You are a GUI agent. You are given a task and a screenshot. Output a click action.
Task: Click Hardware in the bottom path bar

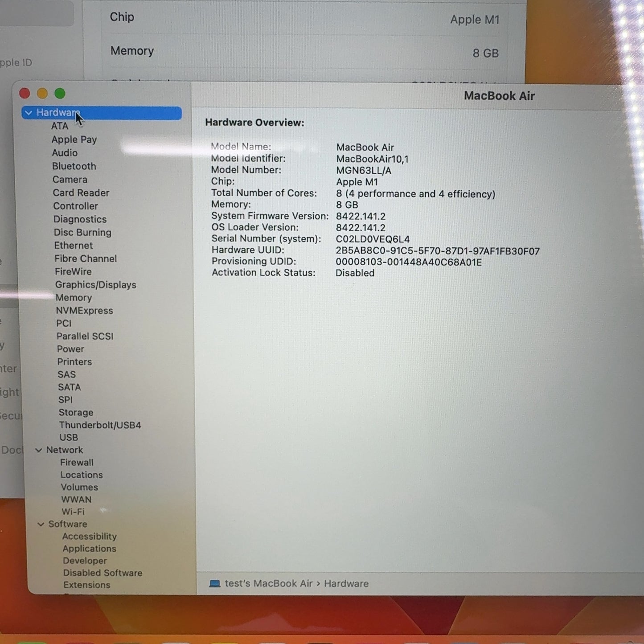click(x=346, y=583)
